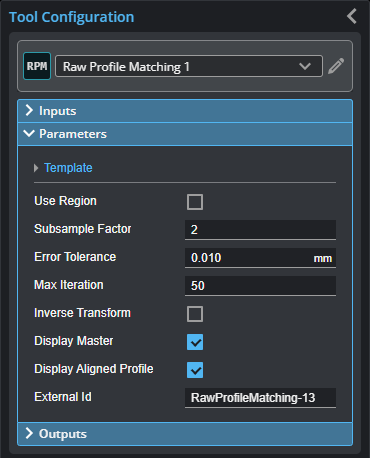This screenshot has height=458, width=370.
Task: Open the Template link
Action: (68, 168)
